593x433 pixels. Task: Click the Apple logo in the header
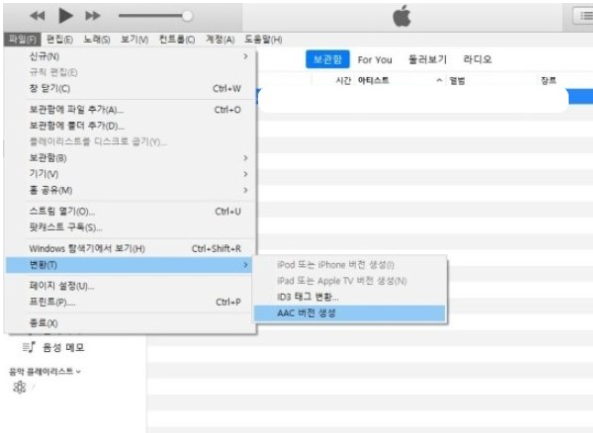click(x=402, y=16)
